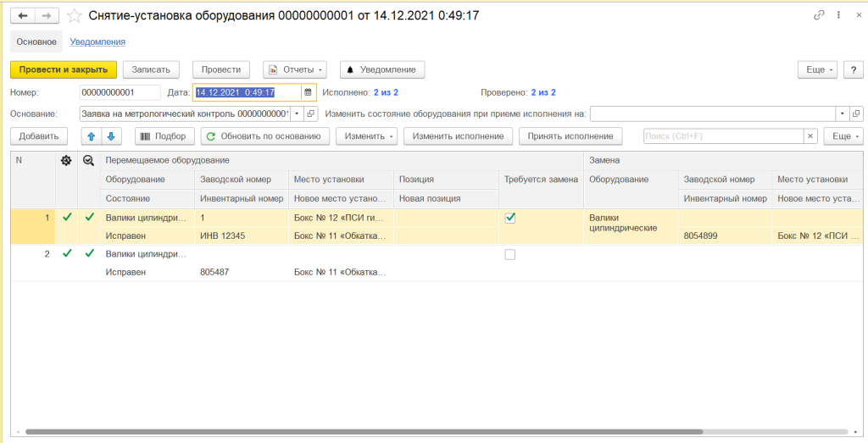This screenshot has height=443, width=868.
Task: Open the equipment state value via its open icon
Action: (856, 114)
